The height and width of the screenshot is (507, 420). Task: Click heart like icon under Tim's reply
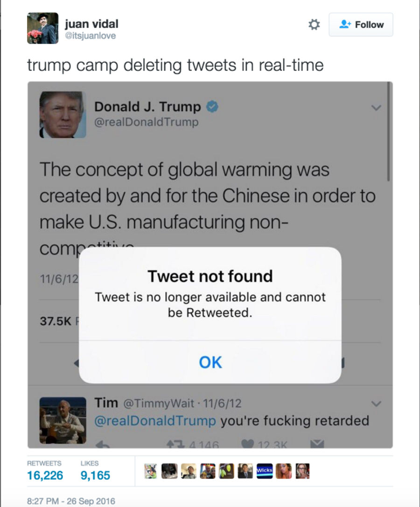tap(247, 444)
